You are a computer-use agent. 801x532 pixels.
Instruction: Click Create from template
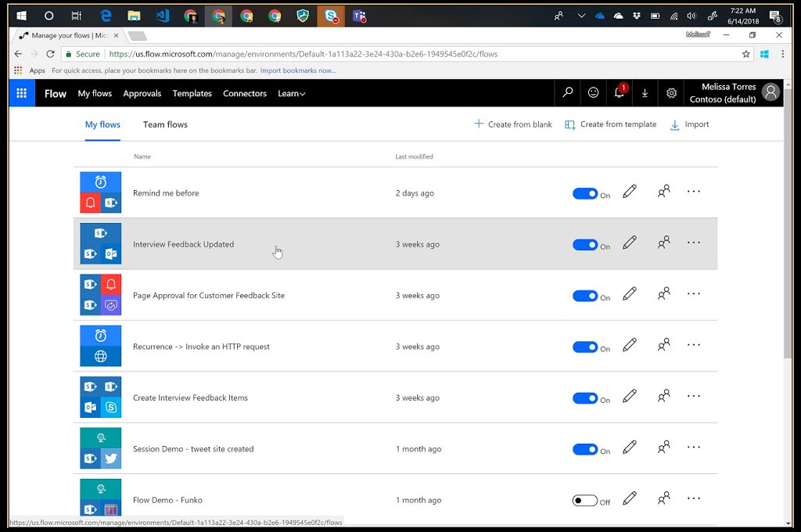pos(610,124)
